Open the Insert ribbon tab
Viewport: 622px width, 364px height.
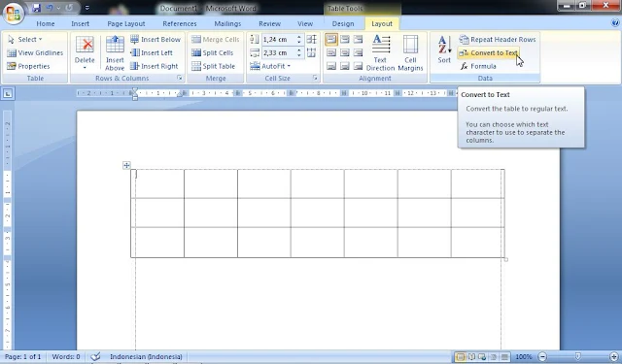[80, 23]
